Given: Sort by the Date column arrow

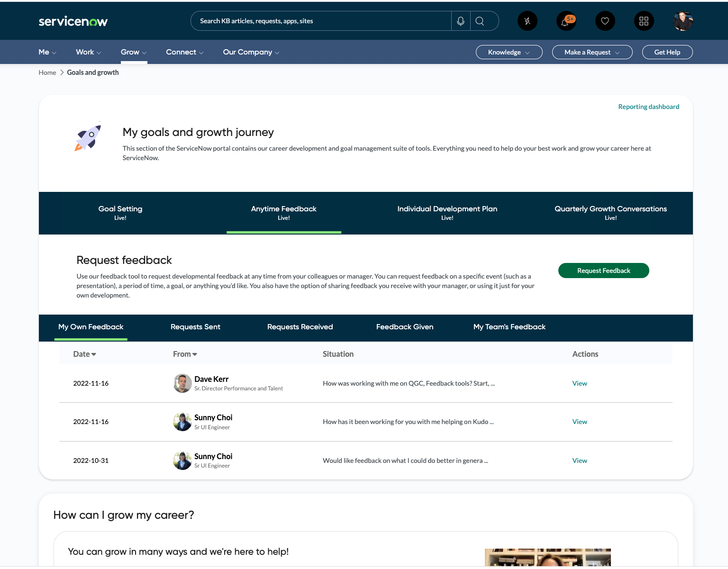Looking at the screenshot, I should pos(94,354).
